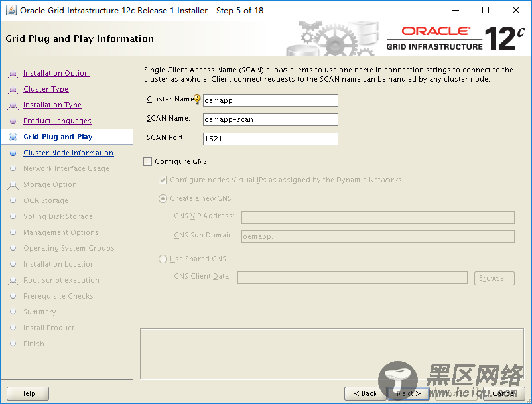Viewport: 532px width, 404px height.
Task: Select the Use Shared GNS radio button
Action: point(163,259)
